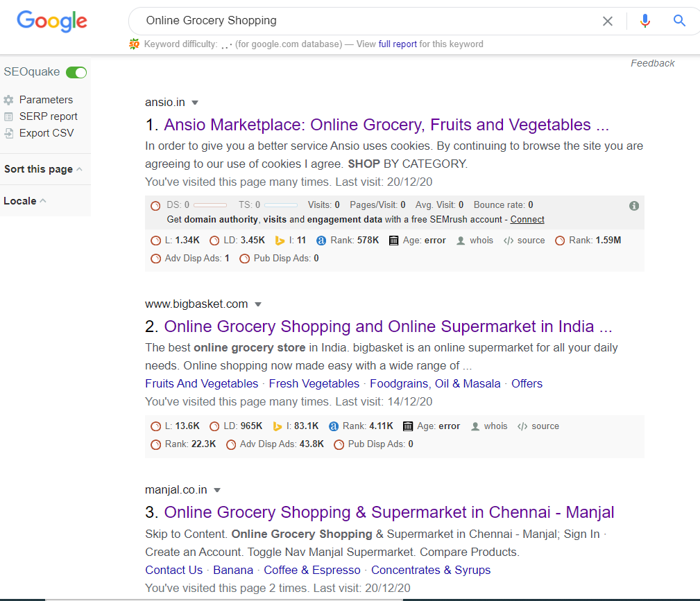
Task: Click the Bing icon next to I: 11
Action: click(x=280, y=241)
